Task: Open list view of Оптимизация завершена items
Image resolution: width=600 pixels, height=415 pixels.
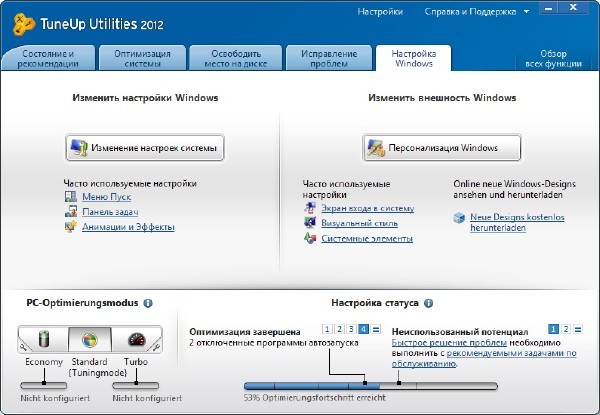Action: 376,329
